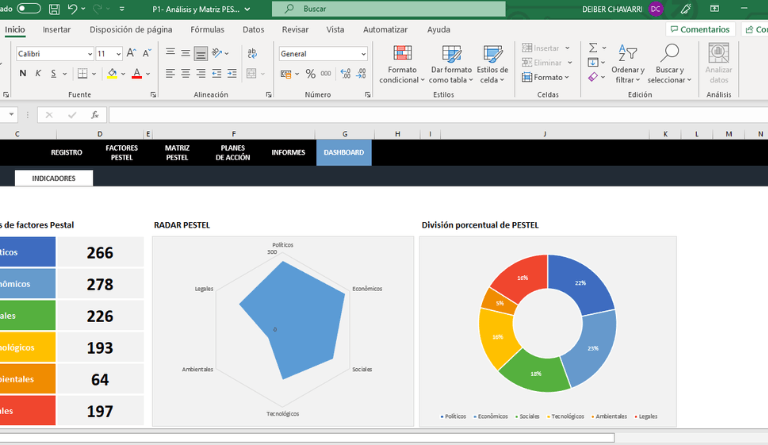768x445 pixels.
Task: Click the insert function fx icon
Action: point(95,115)
